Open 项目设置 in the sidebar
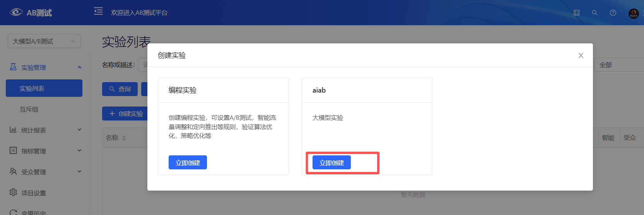Viewport: 644px width, 215px height. pyautogui.click(x=33, y=193)
